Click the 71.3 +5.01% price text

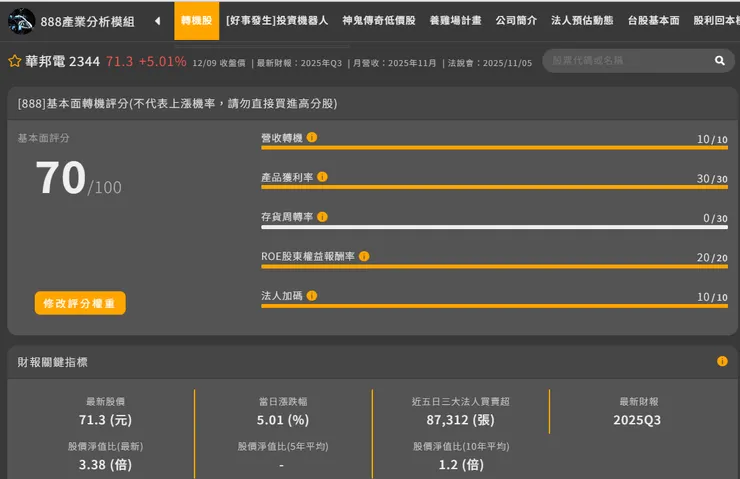[x=146, y=61]
